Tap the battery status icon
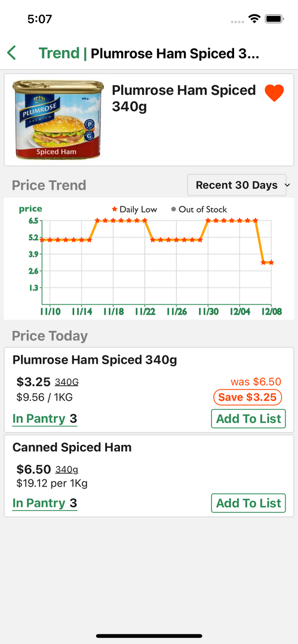Viewport: 298px width, 644px height. click(x=274, y=18)
